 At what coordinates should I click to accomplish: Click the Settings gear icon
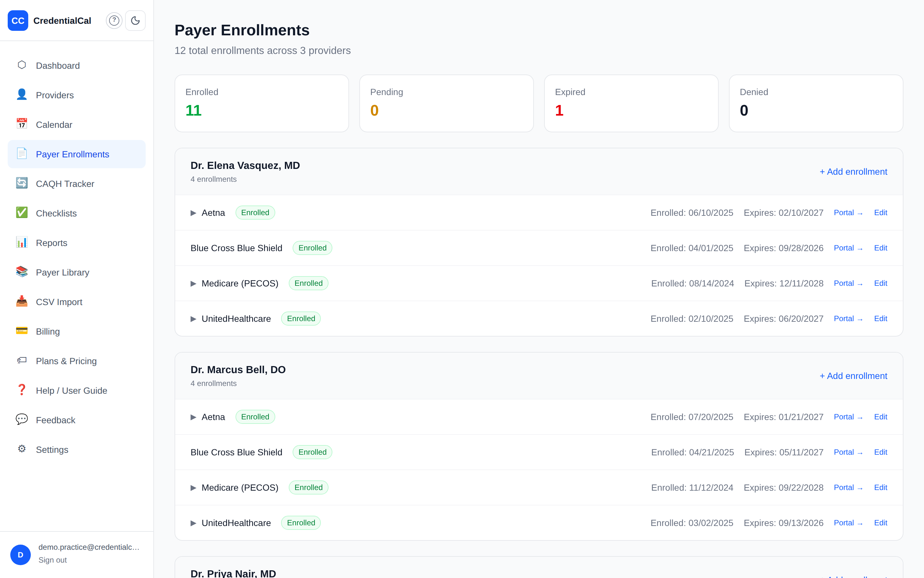tap(22, 449)
